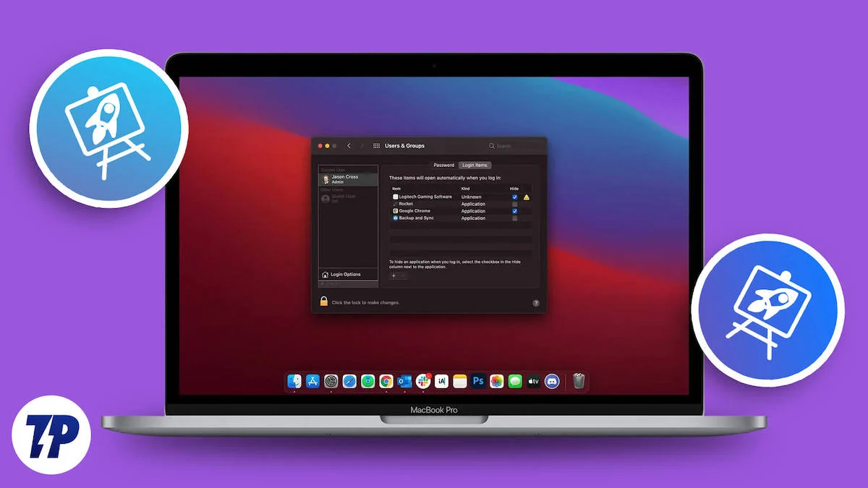Open Messages from the Dock
The image size is (868, 488).
[x=515, y=381]
